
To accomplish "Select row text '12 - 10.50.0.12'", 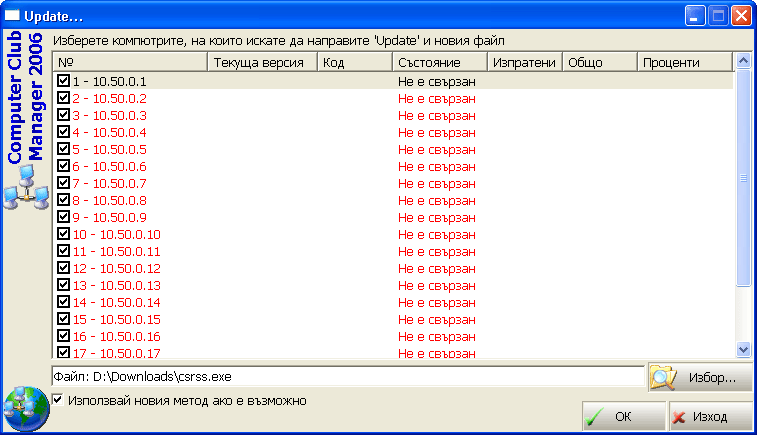I will [117, 268].
